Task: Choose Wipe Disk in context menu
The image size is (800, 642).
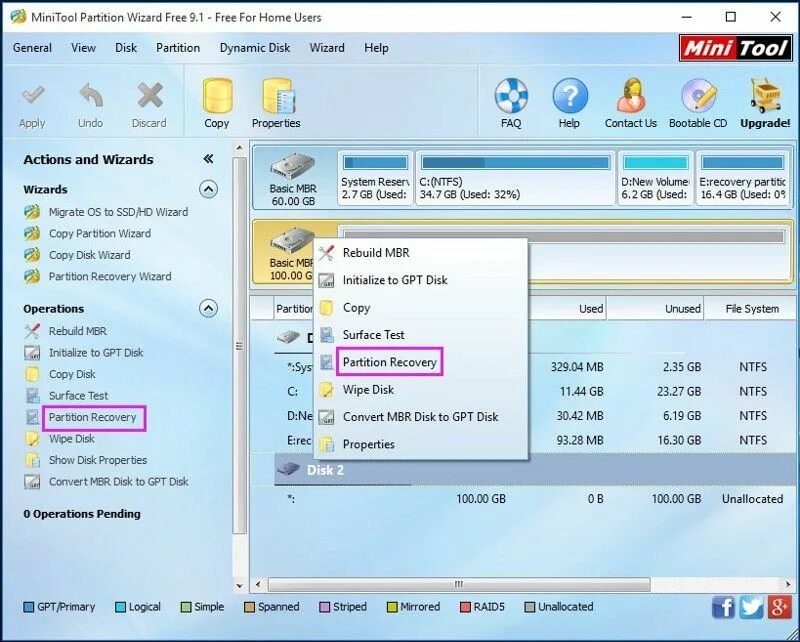Action: [x=421, y=390]
